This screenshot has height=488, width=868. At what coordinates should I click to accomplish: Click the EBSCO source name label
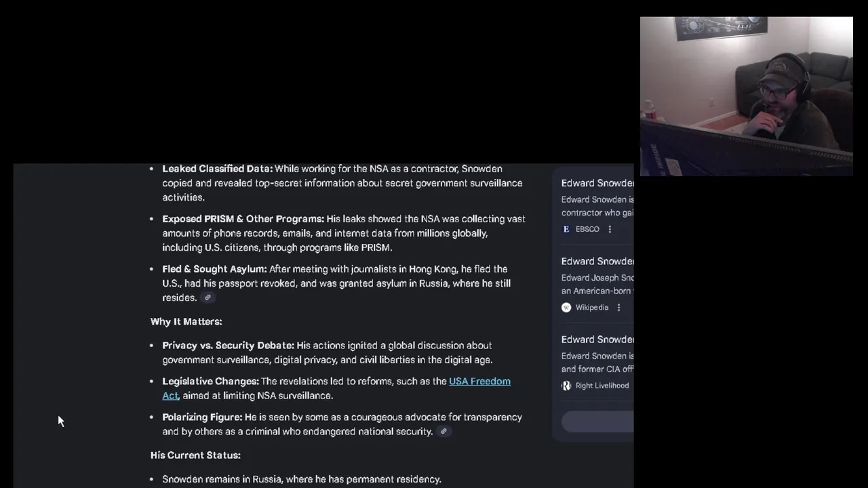click(x=587, y=229)
